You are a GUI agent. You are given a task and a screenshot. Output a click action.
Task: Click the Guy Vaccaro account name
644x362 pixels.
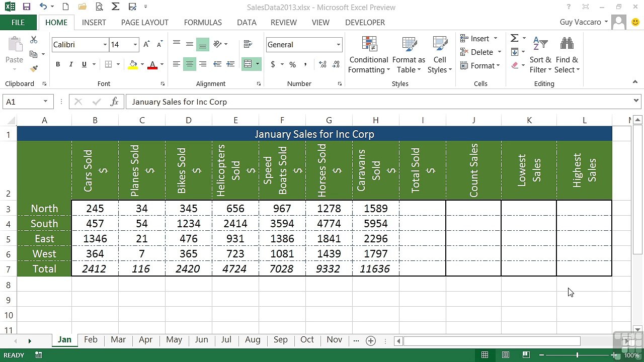click(580, 22)
